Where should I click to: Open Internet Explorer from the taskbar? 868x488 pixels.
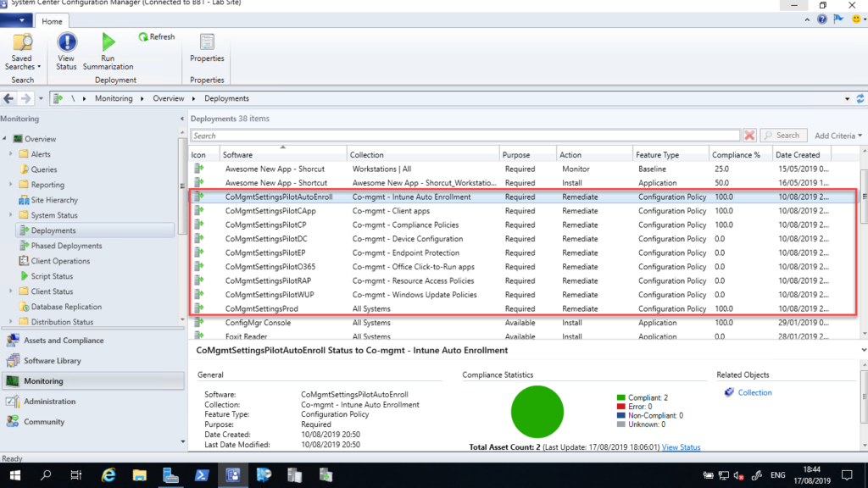tap(108, 475)
